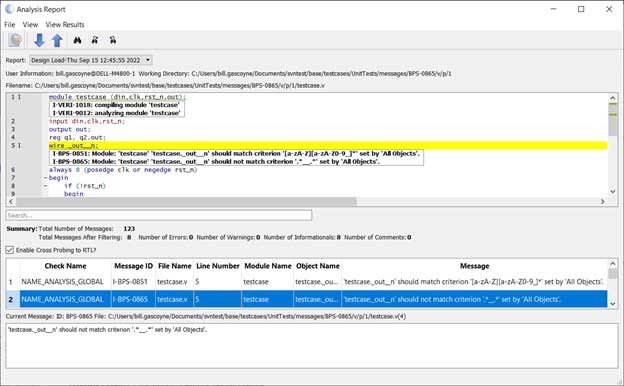Click message table scroll up arrow
624x386 pixels.
(612, 263)
